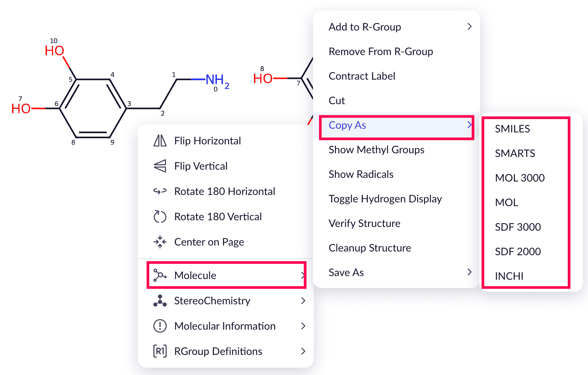Click the Rotate 180 Vertical icon
Screen dimensions: 588x375
point(160,217)
